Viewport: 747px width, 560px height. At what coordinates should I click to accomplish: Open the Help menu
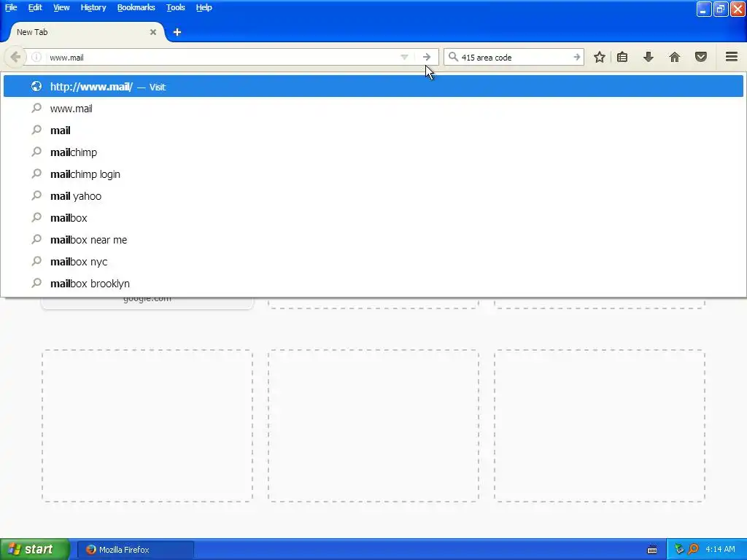click(204, 7)
